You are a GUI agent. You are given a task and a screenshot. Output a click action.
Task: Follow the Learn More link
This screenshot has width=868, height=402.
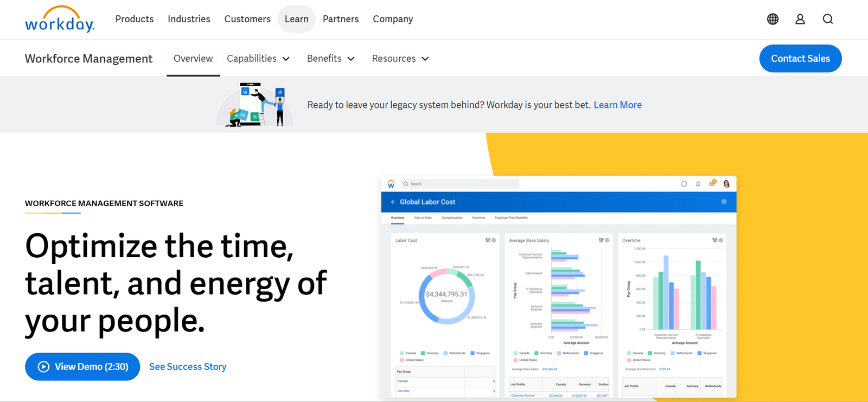tap(617, 105)
